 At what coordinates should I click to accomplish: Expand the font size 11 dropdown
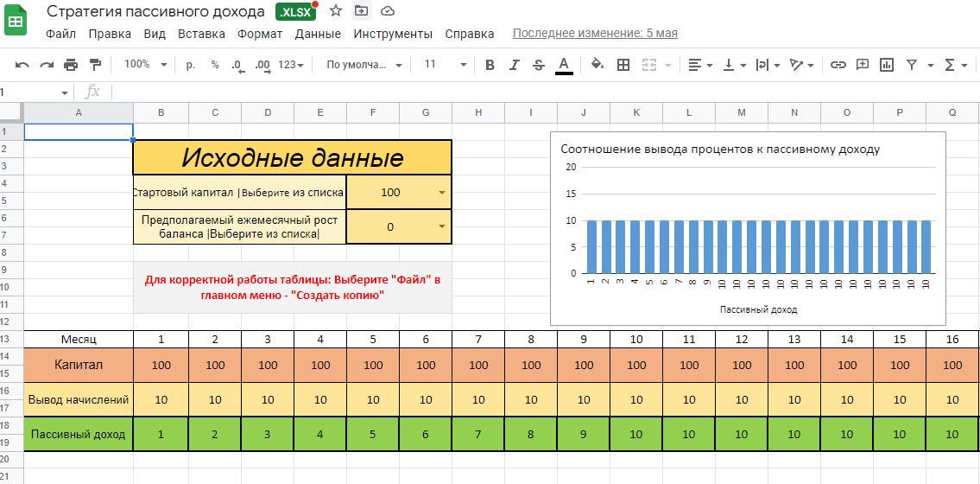point(445,65)
